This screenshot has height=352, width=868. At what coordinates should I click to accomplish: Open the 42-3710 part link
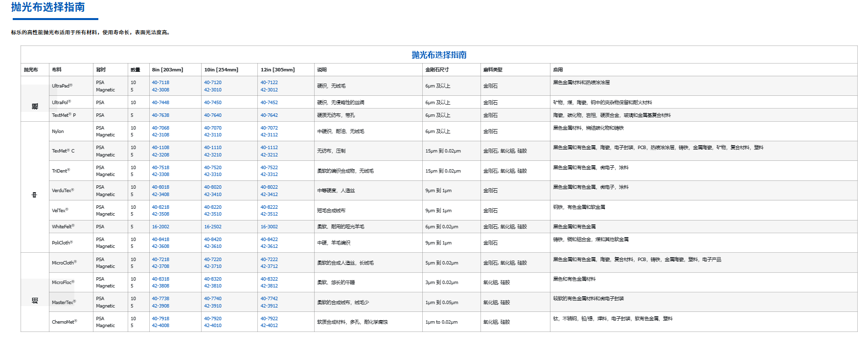(213, 266)
